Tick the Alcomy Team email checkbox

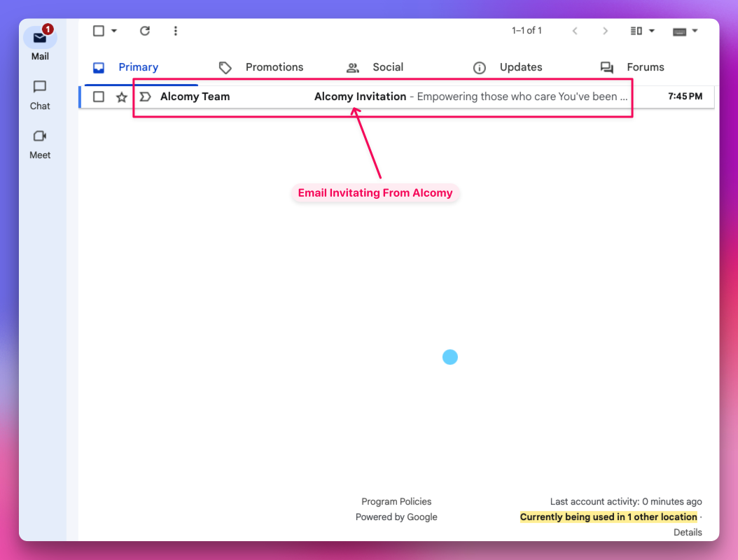pos(98,97)
